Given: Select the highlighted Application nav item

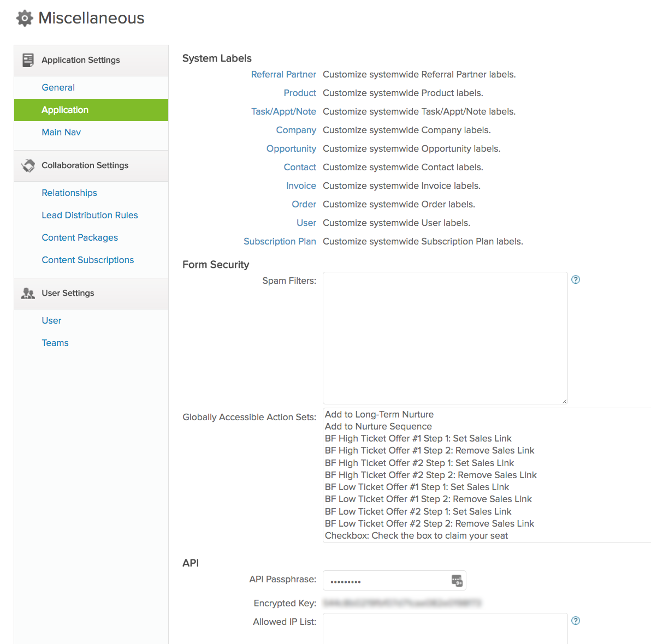Looking at the screenshot, I should coord(64,110).
